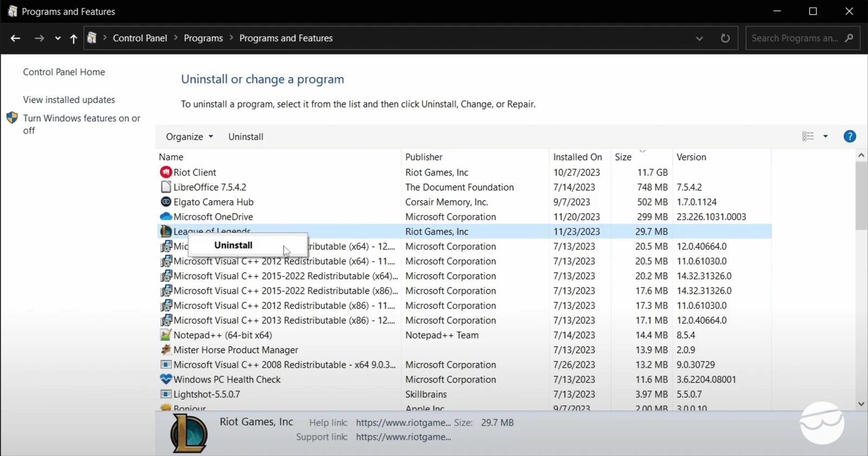Select the Riot Client name text
Image resolution: width=868 pixels, height=456 pixels.
pos(195,172)
